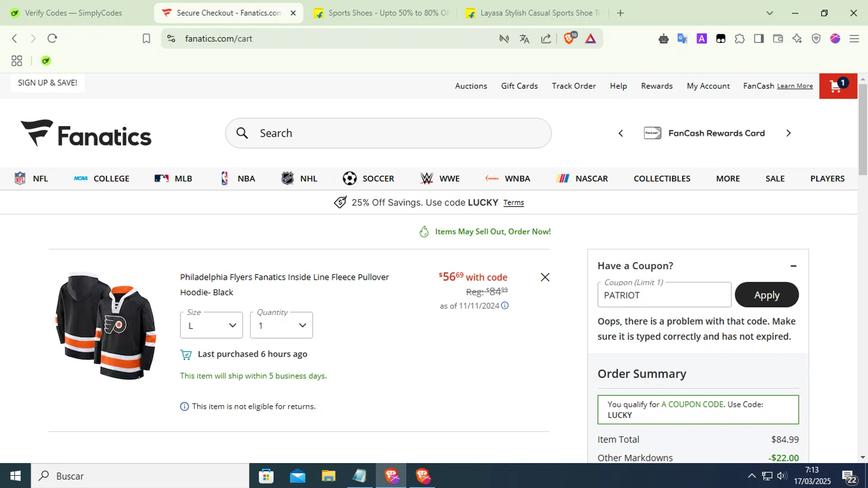Open My Account link
This screenshot has height=488, width=868.
(x=708, y=86)
